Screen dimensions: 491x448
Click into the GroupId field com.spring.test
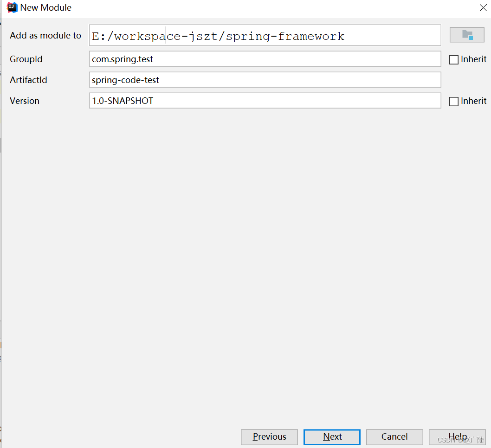click(x=265, y=59)
